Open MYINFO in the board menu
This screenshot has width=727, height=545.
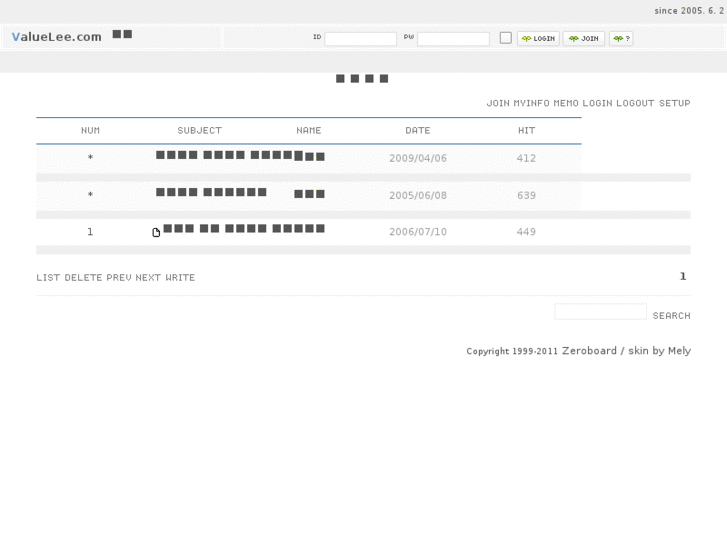(x=531, y=103)
